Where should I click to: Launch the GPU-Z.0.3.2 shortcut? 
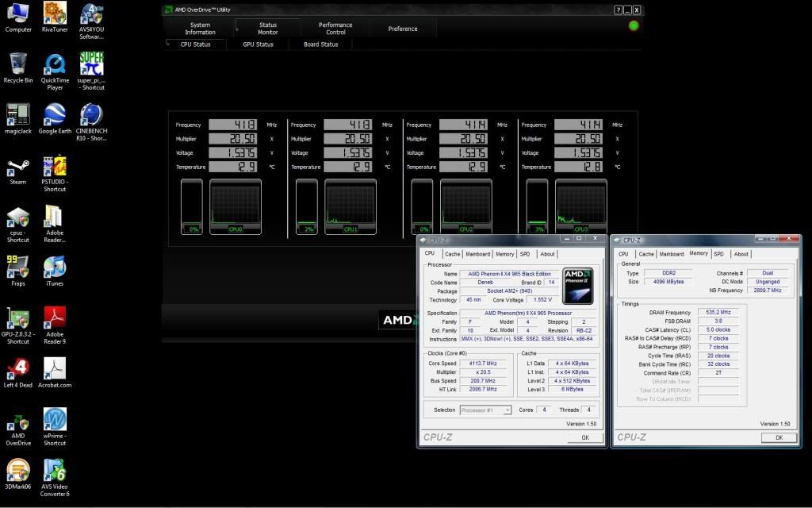tap(18, 325)
